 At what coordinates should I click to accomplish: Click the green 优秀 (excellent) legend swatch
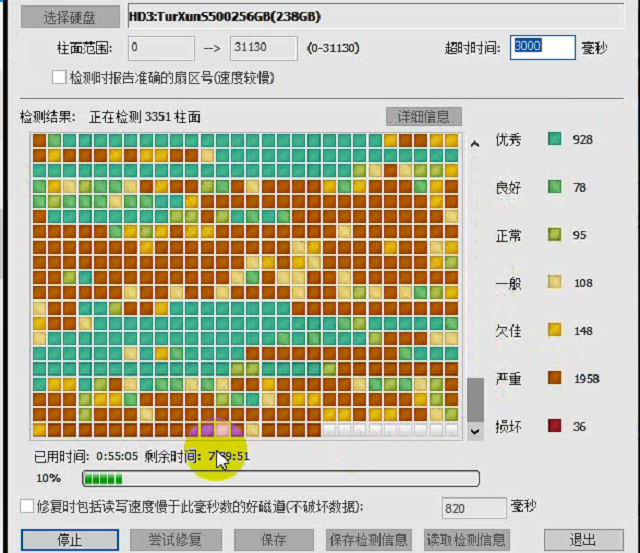tap(555, 139)
